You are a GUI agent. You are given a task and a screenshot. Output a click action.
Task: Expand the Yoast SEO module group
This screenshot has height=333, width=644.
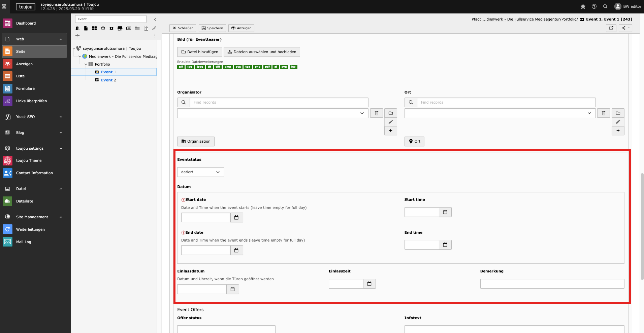click(x=61, y=117)
